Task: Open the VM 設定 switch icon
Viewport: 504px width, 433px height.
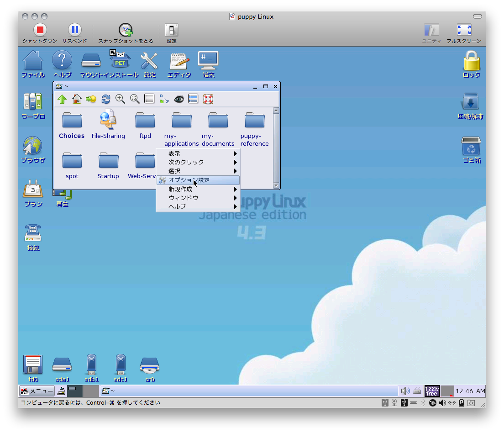Action: (171, 30)
